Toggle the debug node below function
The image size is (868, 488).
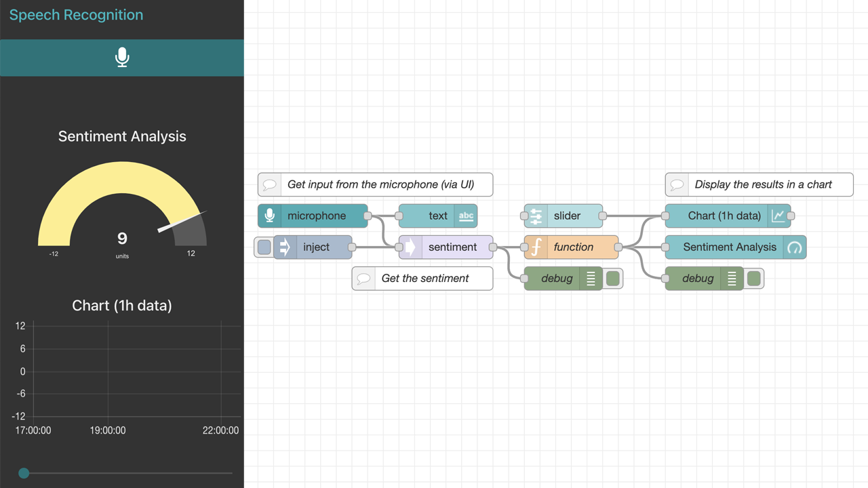(x=613, y=278)
